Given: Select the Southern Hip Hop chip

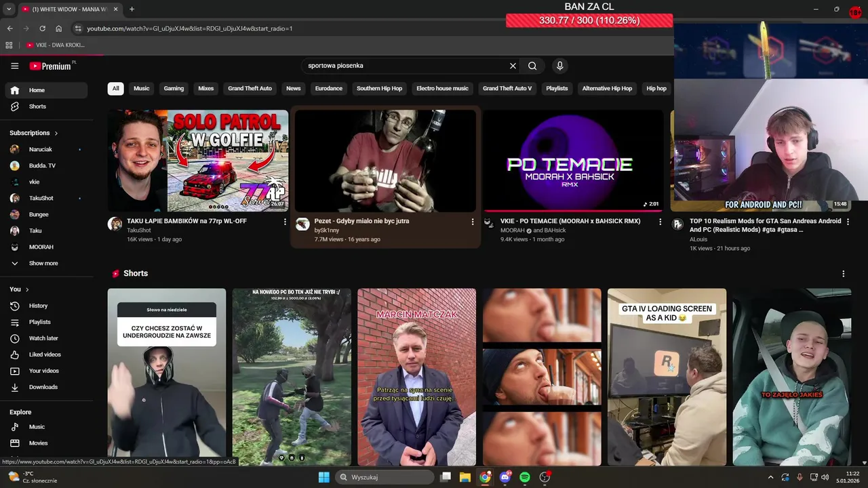Looking at the screenshot, I should pyautogui.click(x=379, y=88).
